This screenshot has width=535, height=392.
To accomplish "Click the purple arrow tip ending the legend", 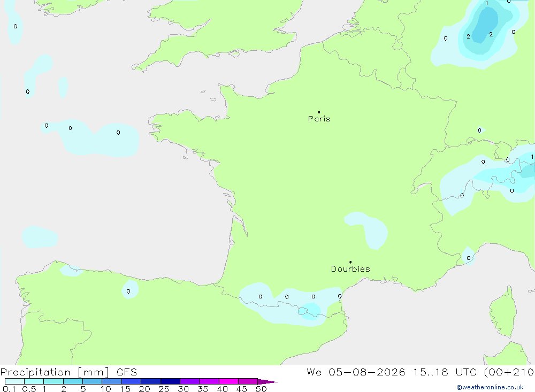I will [267, 382].
